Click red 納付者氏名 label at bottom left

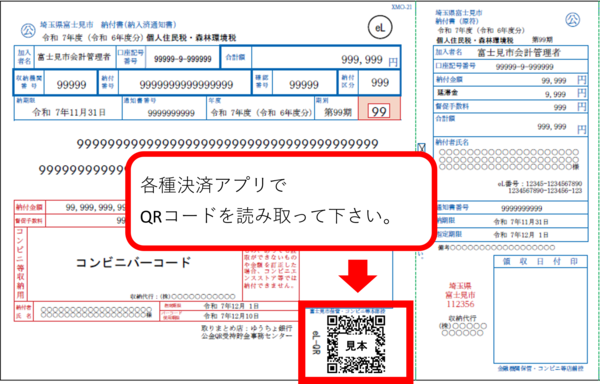(x=24, y=312)
